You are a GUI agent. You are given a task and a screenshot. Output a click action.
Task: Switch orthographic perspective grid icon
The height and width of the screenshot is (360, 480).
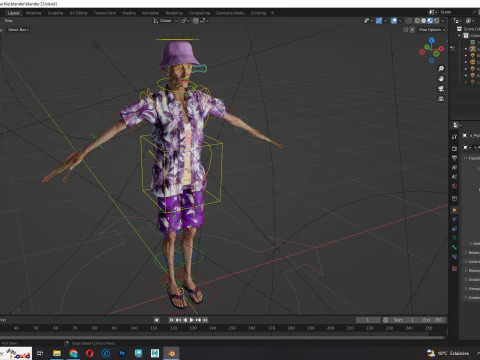[441, 99]
